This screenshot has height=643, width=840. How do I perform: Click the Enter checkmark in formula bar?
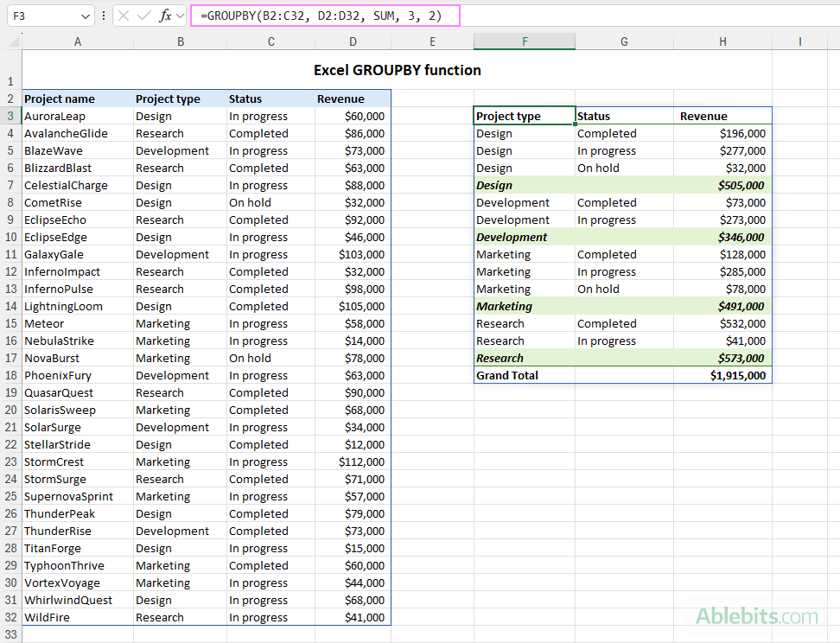(x=144, y=16)
